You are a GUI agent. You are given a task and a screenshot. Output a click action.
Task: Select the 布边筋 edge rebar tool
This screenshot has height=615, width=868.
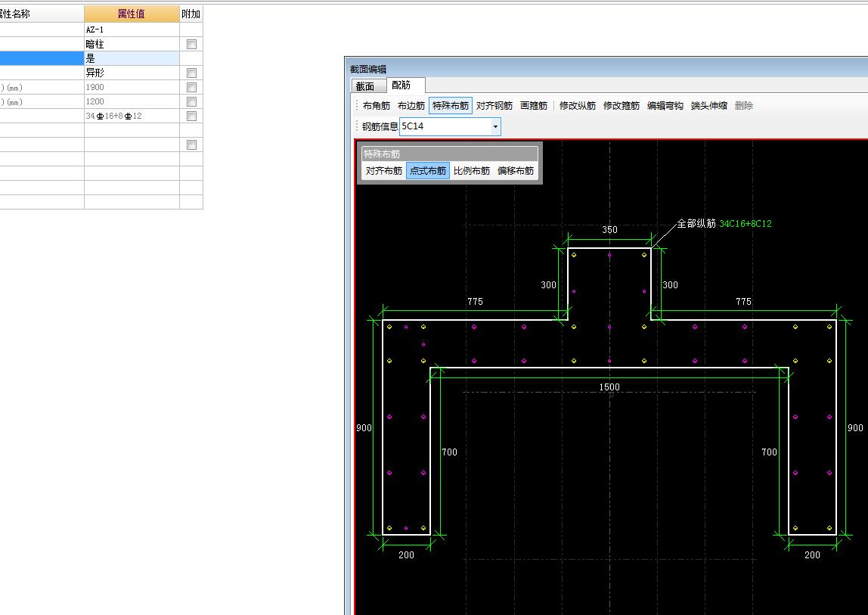pyautogui.click(x=411, y=105)
